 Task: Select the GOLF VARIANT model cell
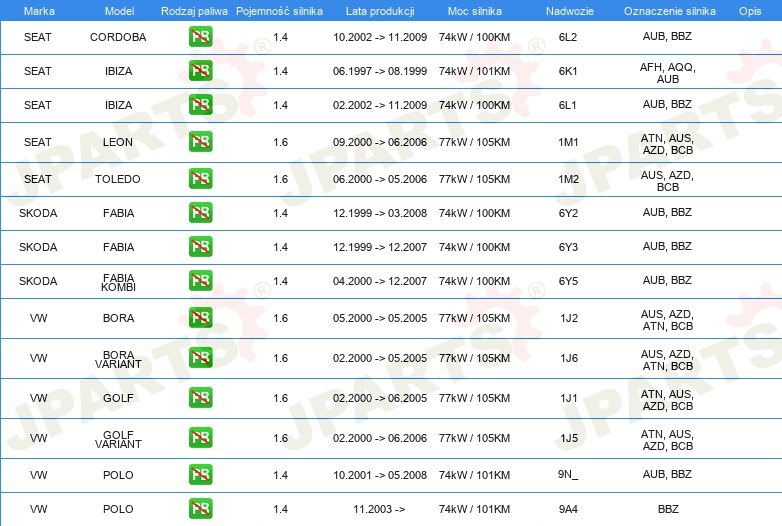pos(118,439)
